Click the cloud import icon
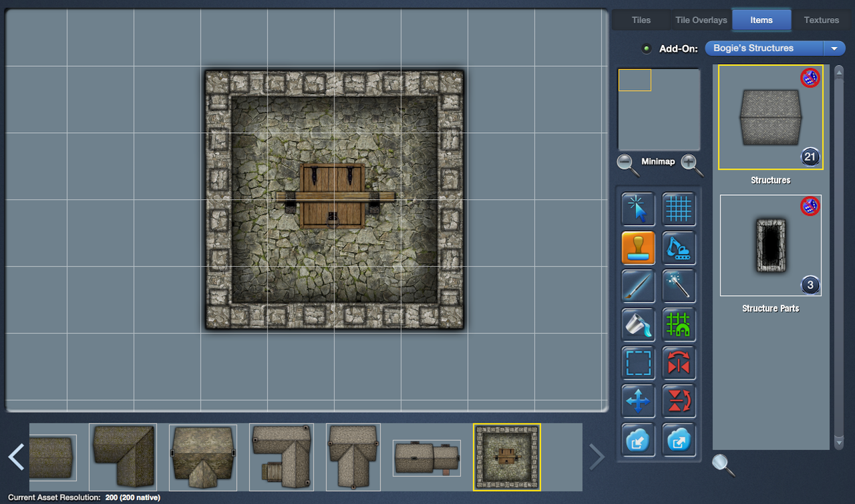The height and width of the screenshot is (504, 855). pos(638,439)
